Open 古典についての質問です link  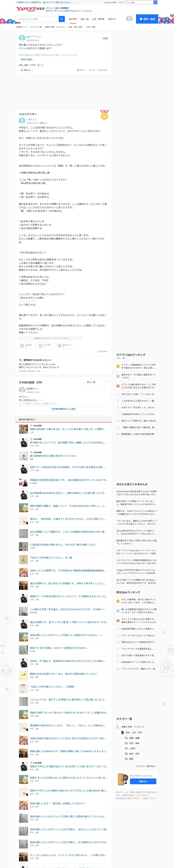click(x=68, y=570)
